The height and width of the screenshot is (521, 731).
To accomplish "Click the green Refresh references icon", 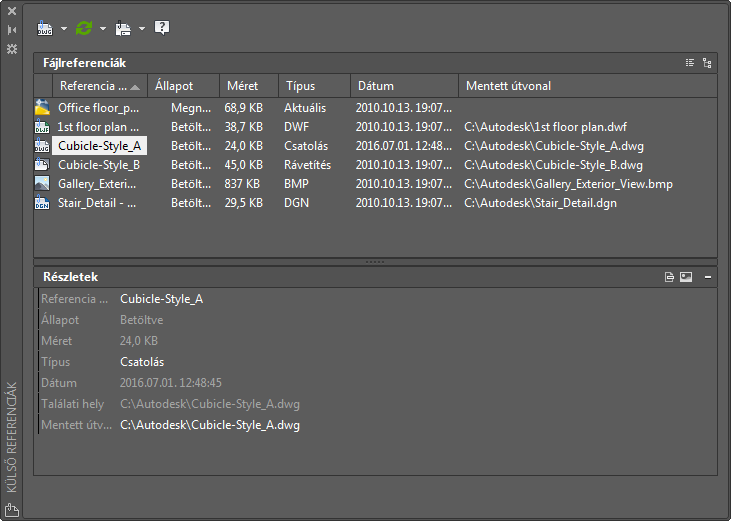I will tap(84, 28).
